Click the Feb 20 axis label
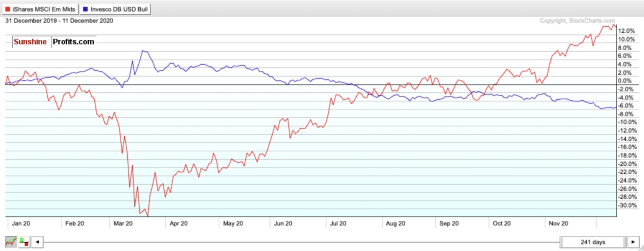Viewport: 644px width, 251px height. click(75, 223)
